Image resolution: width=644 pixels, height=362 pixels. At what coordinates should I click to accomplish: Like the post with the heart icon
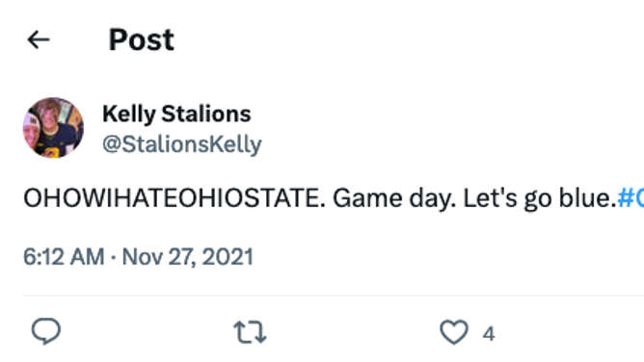click(454, 331)
